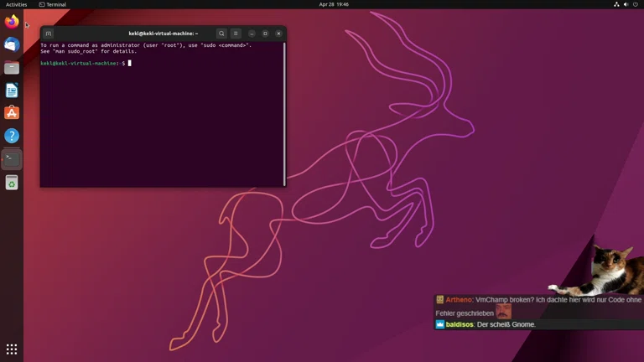
Task: Click the Terminal icon in dock
Action: point(12,158)
